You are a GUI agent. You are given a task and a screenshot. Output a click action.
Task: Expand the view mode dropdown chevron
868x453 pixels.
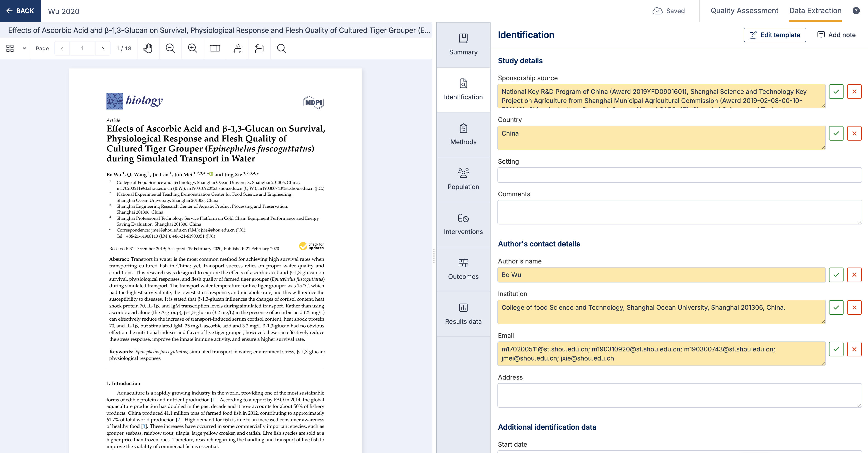click(24, 48)
